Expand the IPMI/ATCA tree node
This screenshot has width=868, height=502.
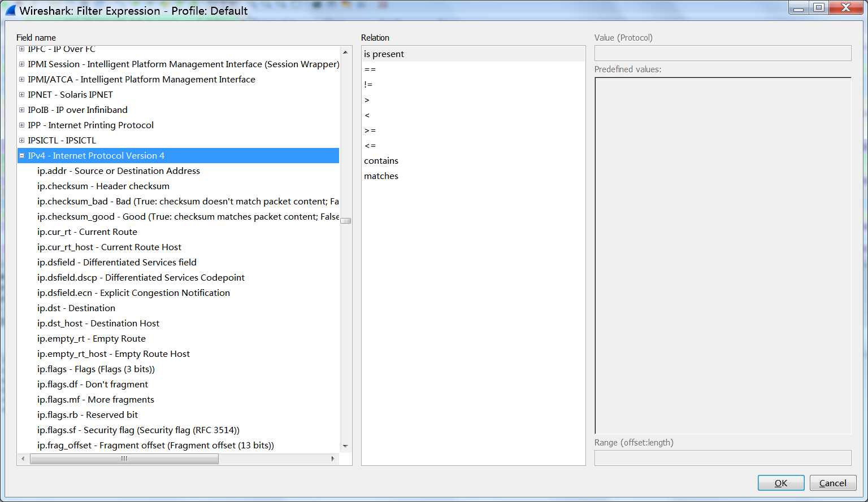click(21, 80)
